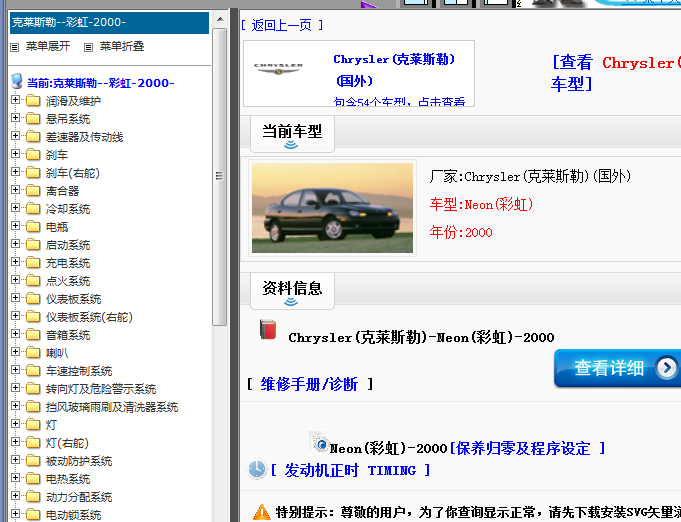Click the chevron icon under 资料信息

291,301
